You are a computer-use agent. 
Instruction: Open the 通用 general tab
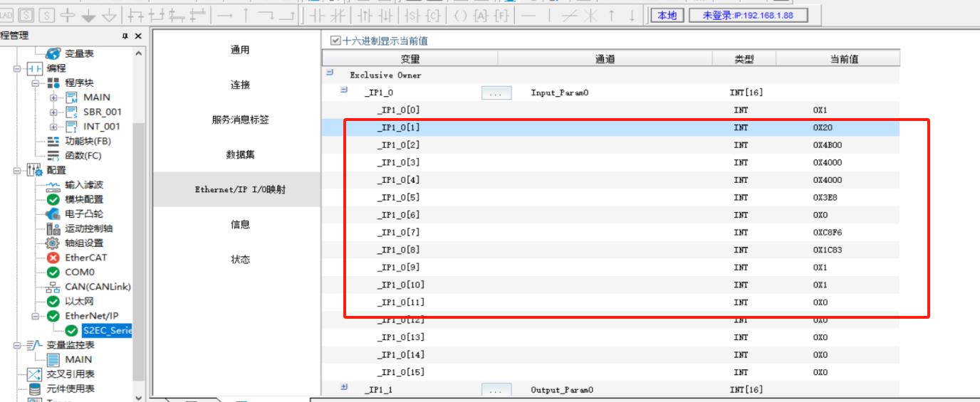(x=241, y=50)
